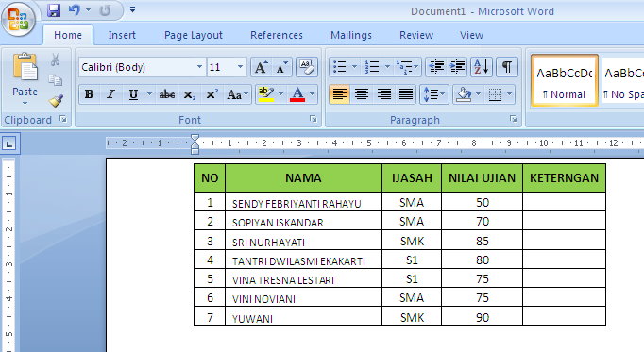This screenshot has width=644, height=352.
Task: Open line spacing dropdown
Action: (x=433, y=94)
